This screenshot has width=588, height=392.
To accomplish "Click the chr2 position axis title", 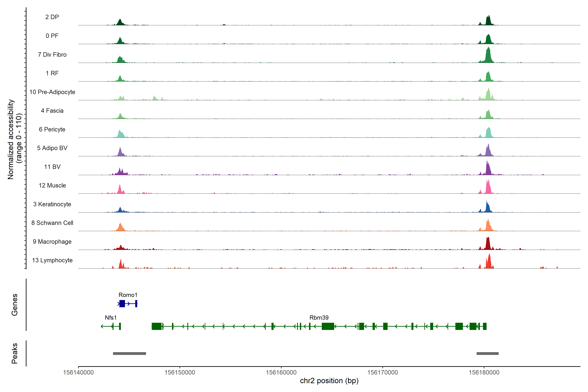I will point(329,381).
